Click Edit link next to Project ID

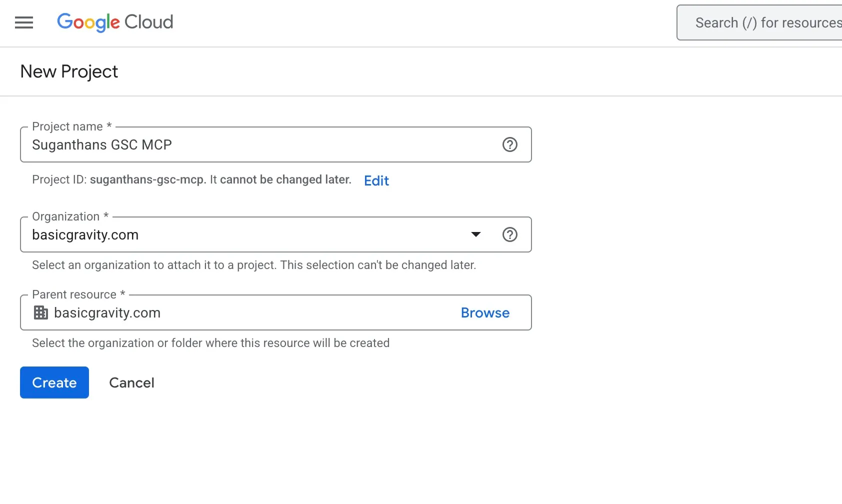tap(376, 180)
